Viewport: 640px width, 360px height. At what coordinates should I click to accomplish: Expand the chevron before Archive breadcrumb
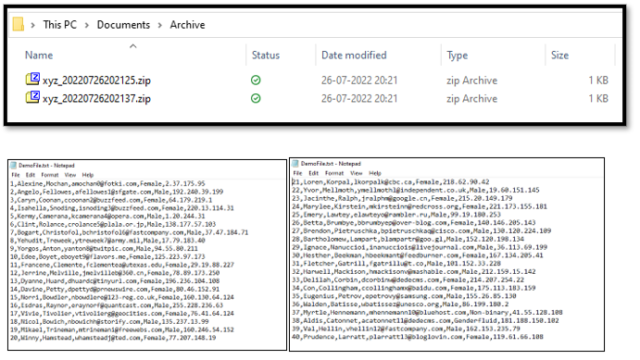[x=160, y=25]
